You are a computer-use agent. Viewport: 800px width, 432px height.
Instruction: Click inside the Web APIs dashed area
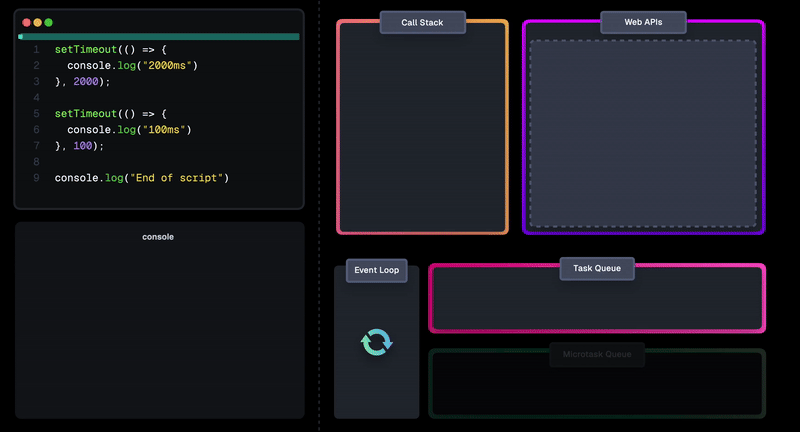pyautogui.click(x=643, y=134)
